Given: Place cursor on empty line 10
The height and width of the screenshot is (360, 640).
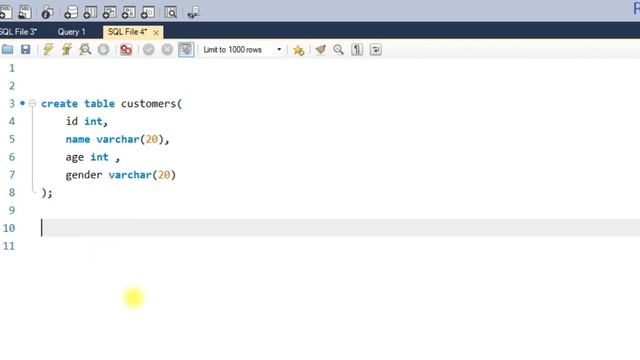Looking at the screenshot, I should click(x=340, y=228).
